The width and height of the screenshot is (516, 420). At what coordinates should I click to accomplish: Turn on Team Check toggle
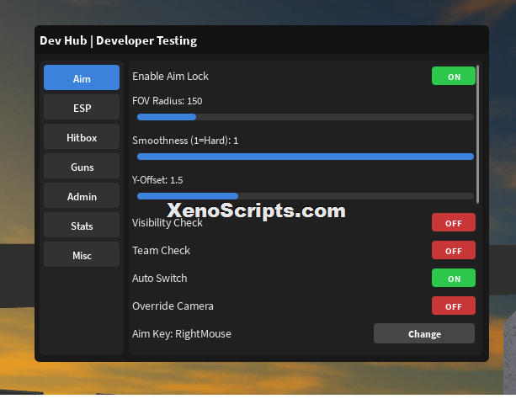tap(454, 250)
